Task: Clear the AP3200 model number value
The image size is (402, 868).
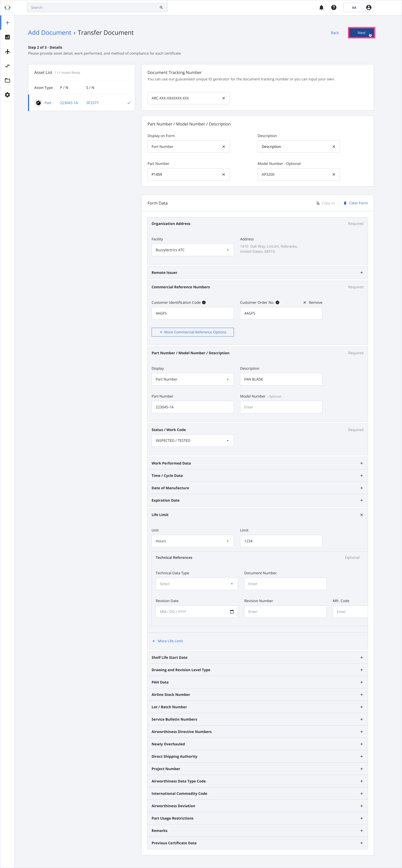Action: pos(334,175)
